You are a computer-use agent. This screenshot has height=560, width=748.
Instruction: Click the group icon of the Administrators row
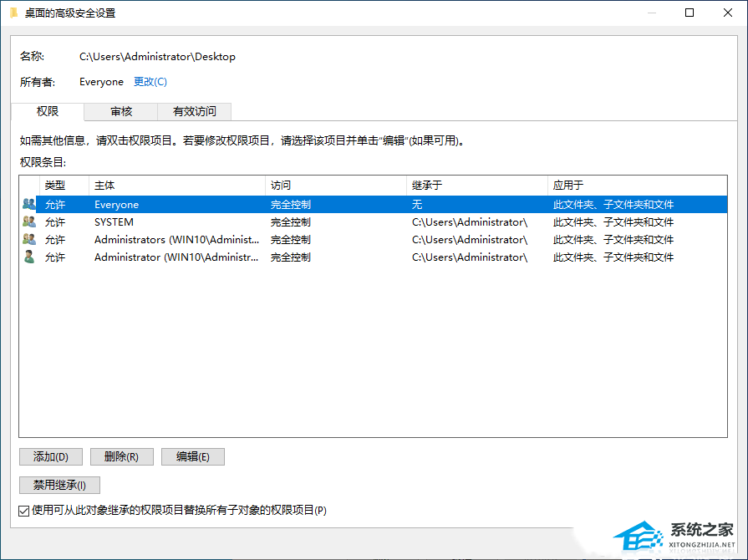coord(29,239)
